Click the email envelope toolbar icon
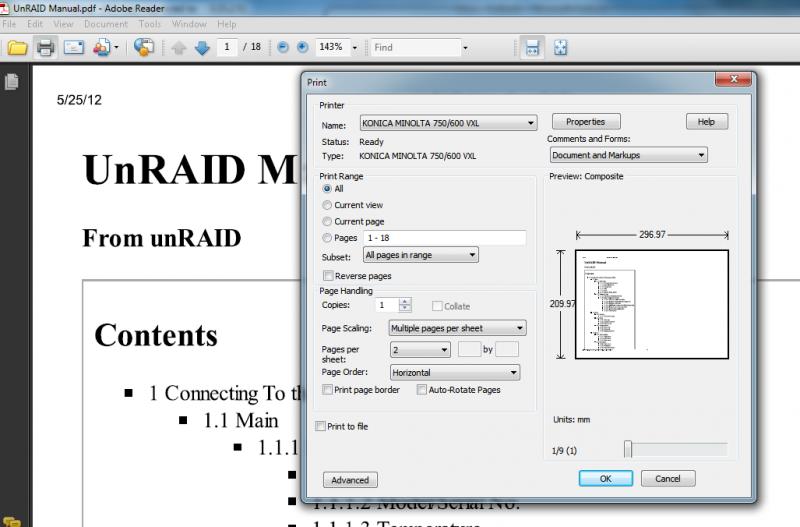800x527 pixels. pyautogui.click(x=73, y=47)
